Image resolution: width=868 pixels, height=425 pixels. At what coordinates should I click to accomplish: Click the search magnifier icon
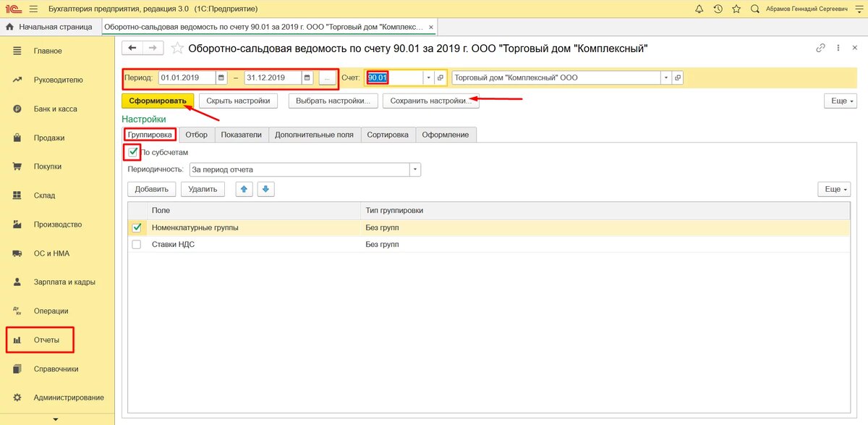coord(755,9)
